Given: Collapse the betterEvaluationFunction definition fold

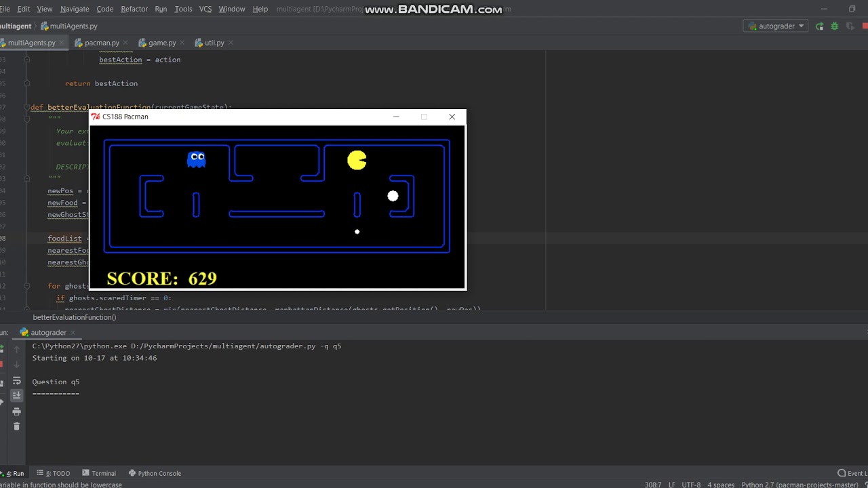Looking at the screenshot, I should point(26,107).
